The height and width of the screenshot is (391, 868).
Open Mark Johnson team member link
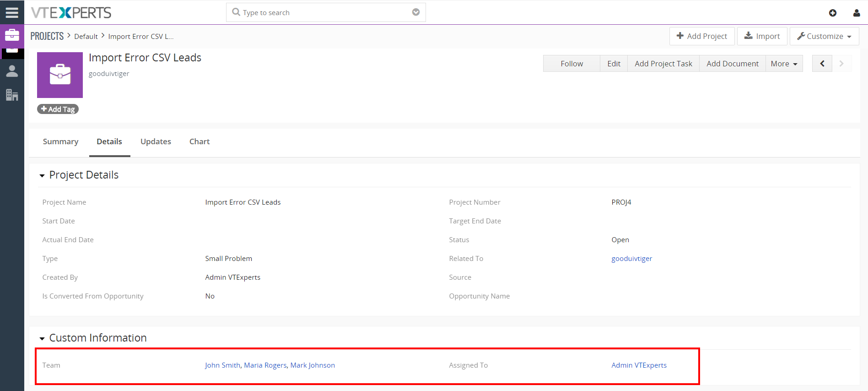click(313, 365)
